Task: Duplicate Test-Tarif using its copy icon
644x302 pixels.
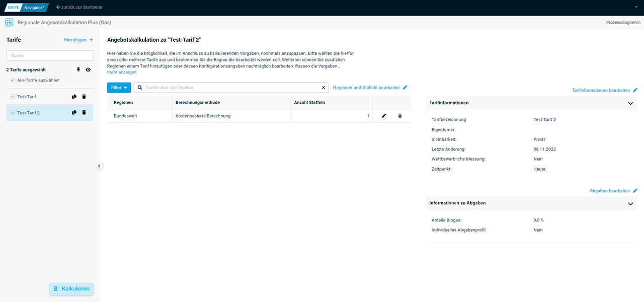Action: coord(74,97)
